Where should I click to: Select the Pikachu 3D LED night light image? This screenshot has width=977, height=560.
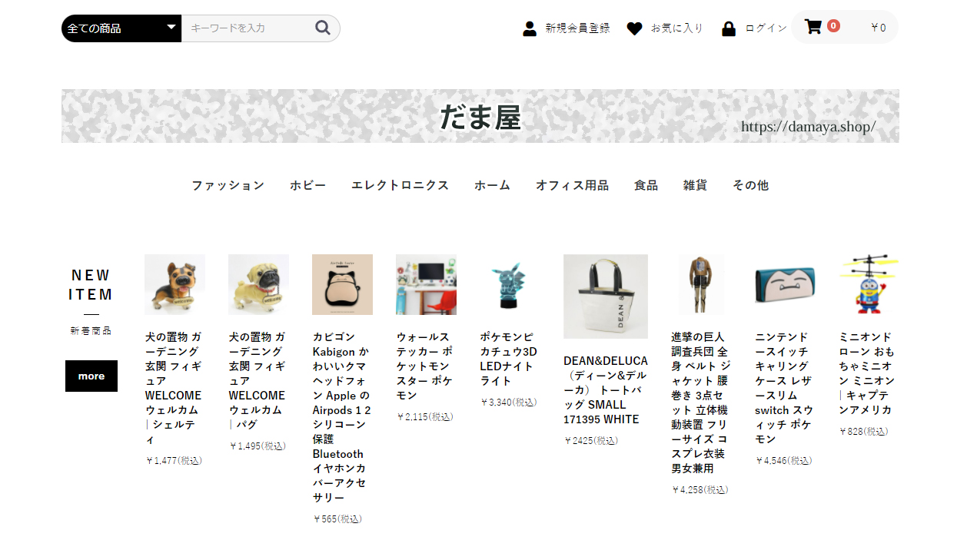[510, 284]
